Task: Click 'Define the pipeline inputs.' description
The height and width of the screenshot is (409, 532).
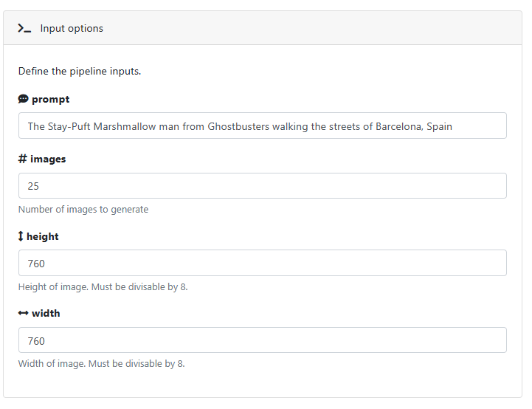Action: click(x=80, y=72)
